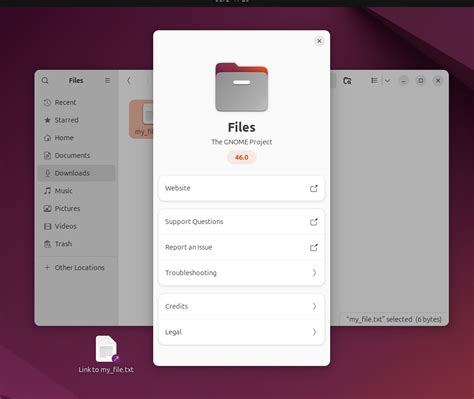Select Recent in the Files sidebar
Screen dimensions: 474x399
tap(77, 102)
